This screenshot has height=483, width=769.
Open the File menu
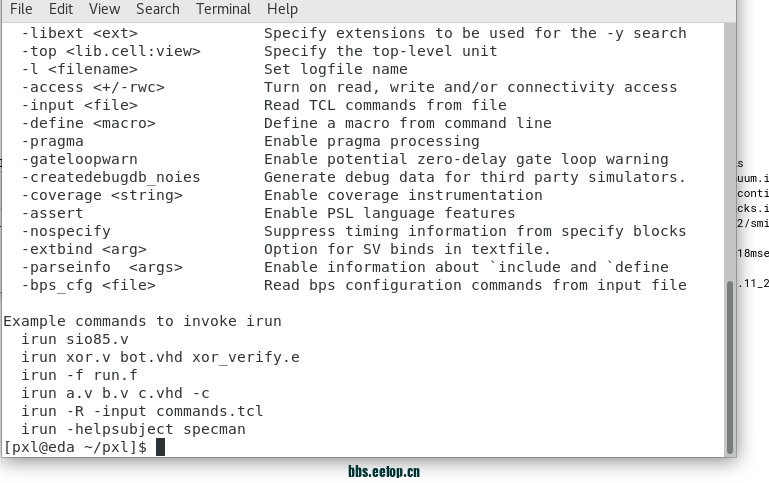pyautogui.click(x=21, y=9)
